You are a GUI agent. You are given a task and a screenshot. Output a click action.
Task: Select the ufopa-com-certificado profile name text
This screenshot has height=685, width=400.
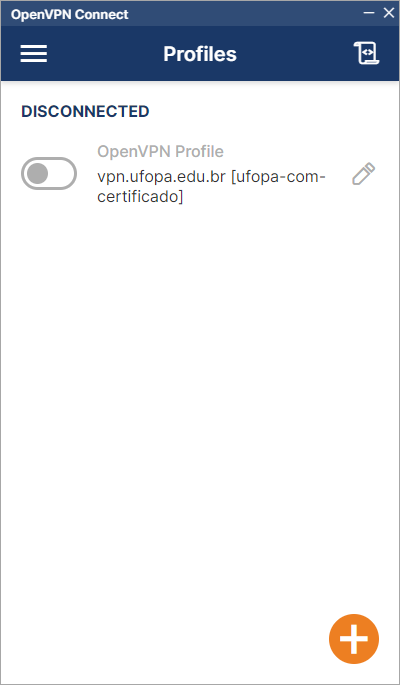point(211,187)
